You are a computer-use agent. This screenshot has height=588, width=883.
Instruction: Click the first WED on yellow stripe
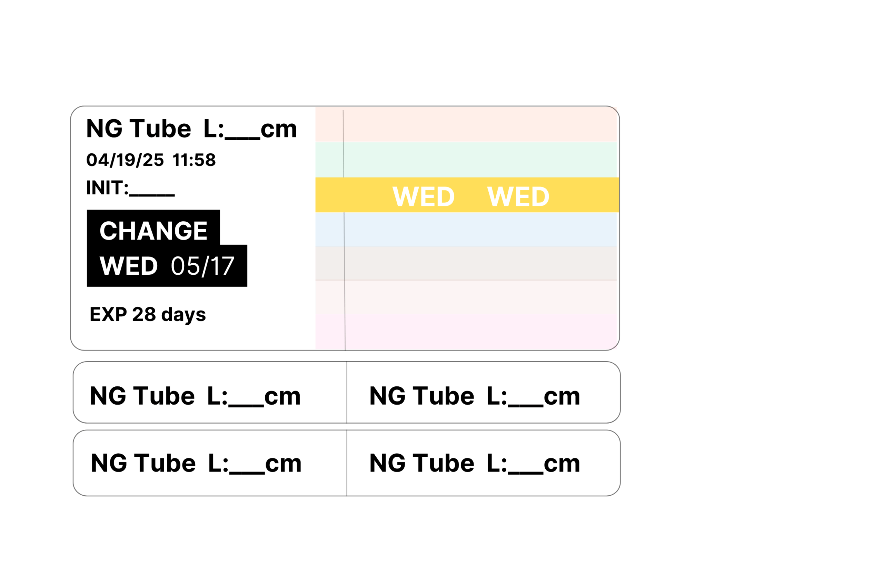423,196
